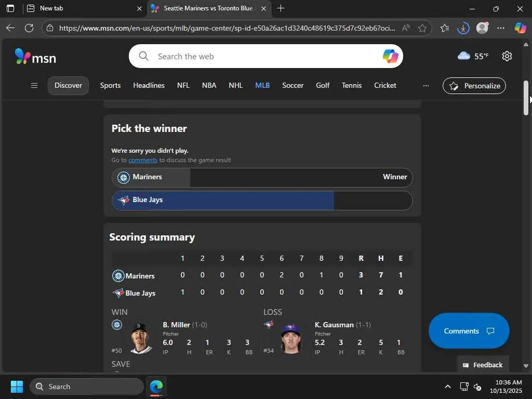Switch to the New tab browser tab

[x=83, y=8]
